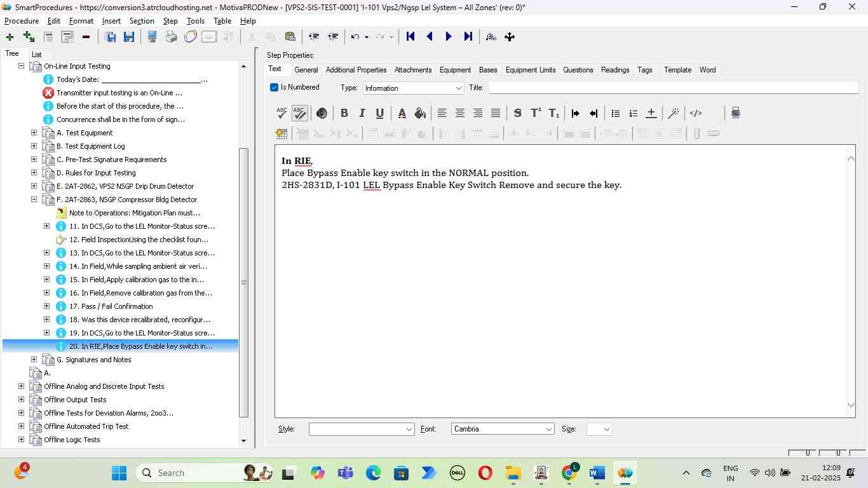
Task: Apply strikethrough formatting
Action: 517,113
